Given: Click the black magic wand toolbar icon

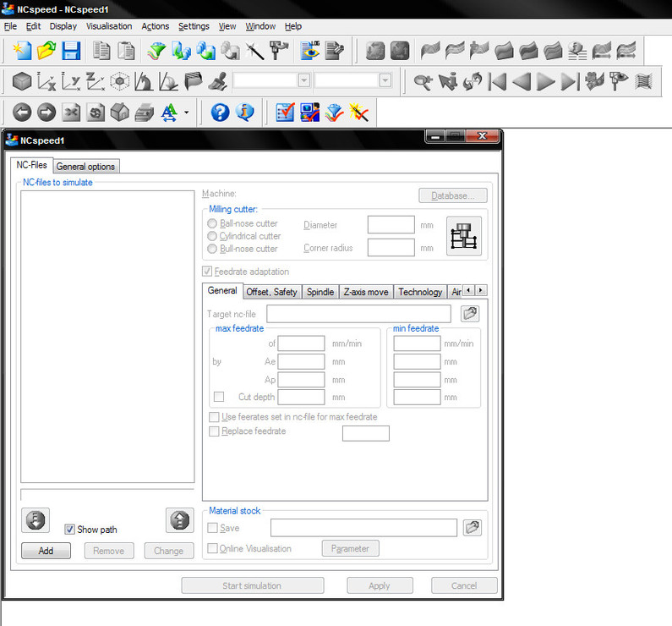Looking at the screenshot, I should tap(254, 51).
